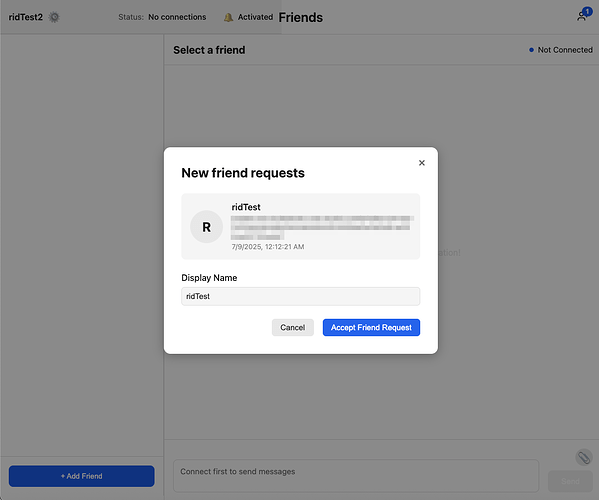Focus the Display Name input field

[x=301, y=296]
